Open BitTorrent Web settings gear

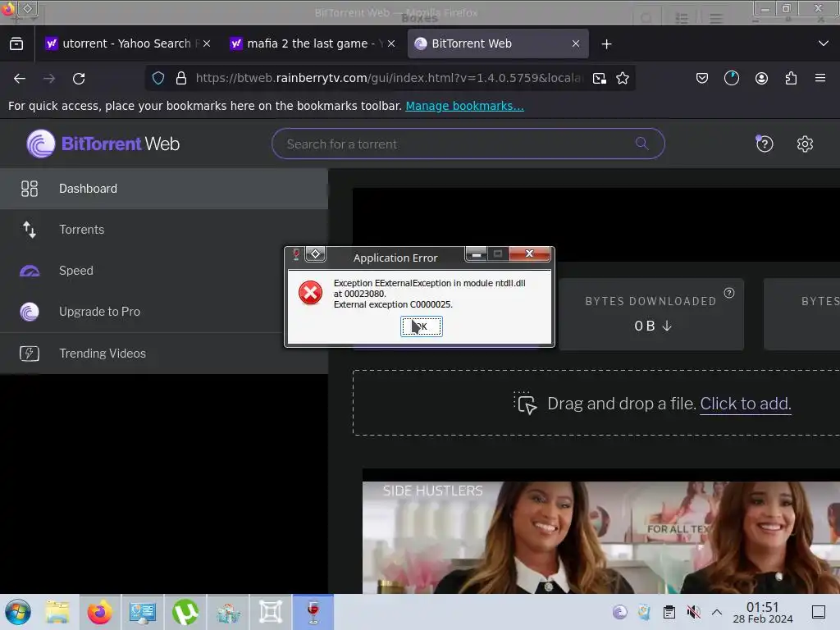pyautogui.click(x=805, y=144)
